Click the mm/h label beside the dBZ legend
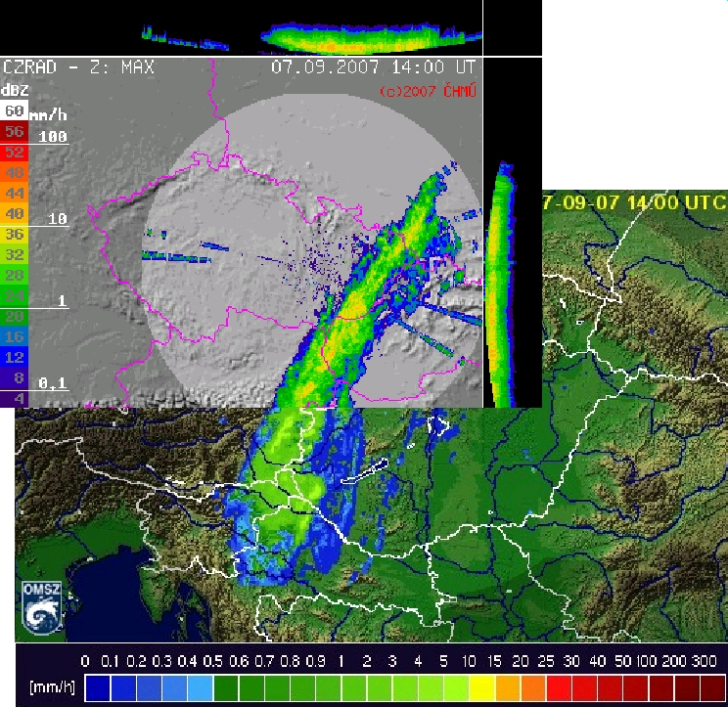The width and height of the screenshot is (728, 707). (49, 115)
